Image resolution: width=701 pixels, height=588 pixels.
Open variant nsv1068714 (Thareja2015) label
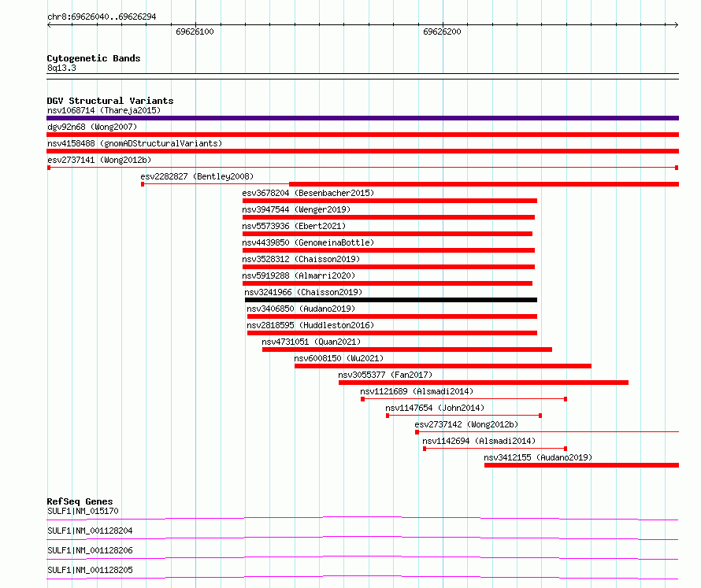click(104, 110)
